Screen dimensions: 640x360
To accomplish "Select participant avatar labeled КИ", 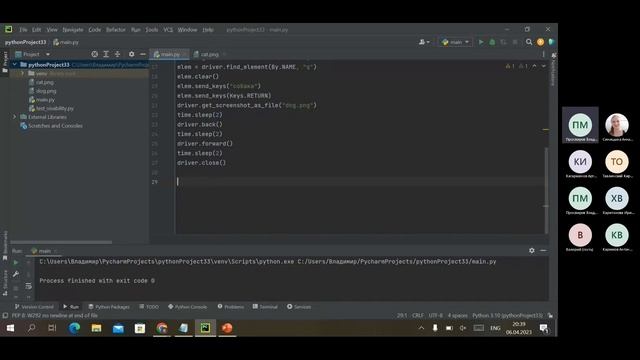I will (580, 162).
